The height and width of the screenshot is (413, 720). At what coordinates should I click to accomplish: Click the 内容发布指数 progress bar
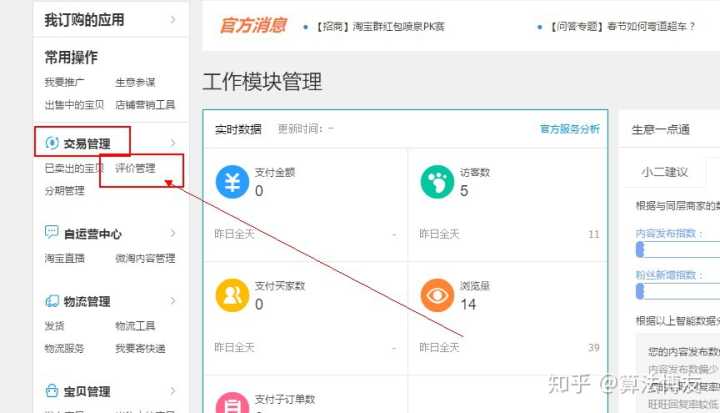click(678, 249)
